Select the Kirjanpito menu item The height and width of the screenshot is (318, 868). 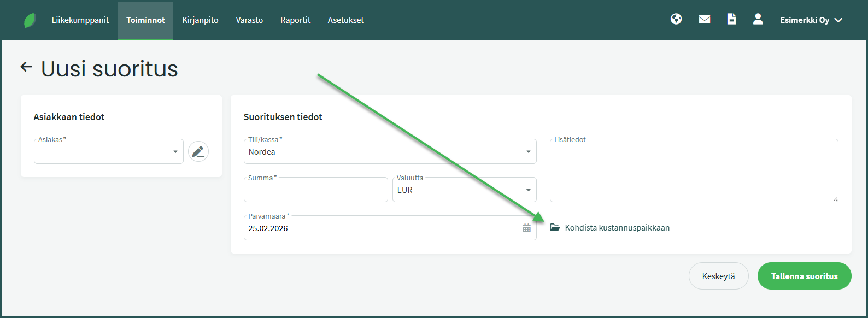(200, 20)
